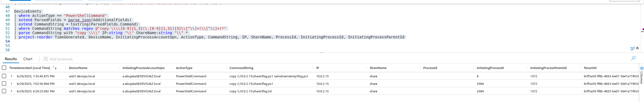Screen dimensions: 644x102
Task: Toggle the select-all rows checkbox
Action: pos(4,68)
